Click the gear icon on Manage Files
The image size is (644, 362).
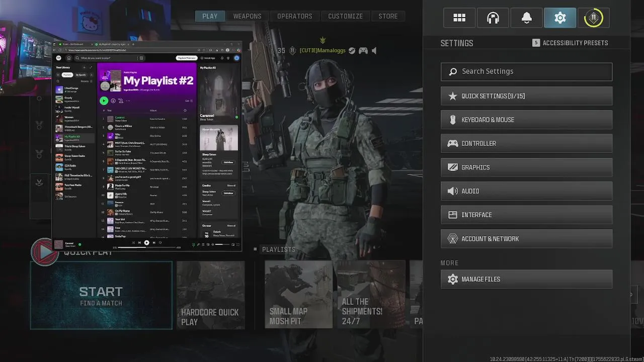(x=453, y=279)
